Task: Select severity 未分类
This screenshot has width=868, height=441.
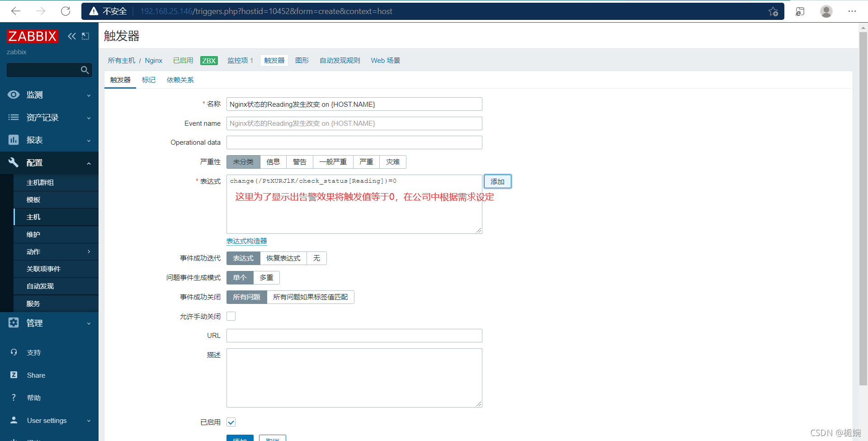Action: (243, 162)
